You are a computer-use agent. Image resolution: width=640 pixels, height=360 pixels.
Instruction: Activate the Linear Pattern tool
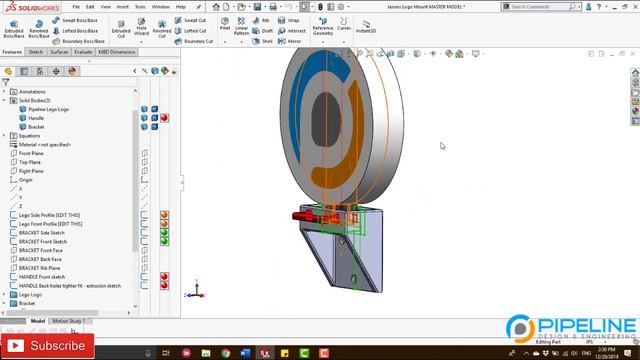(241, 26)
